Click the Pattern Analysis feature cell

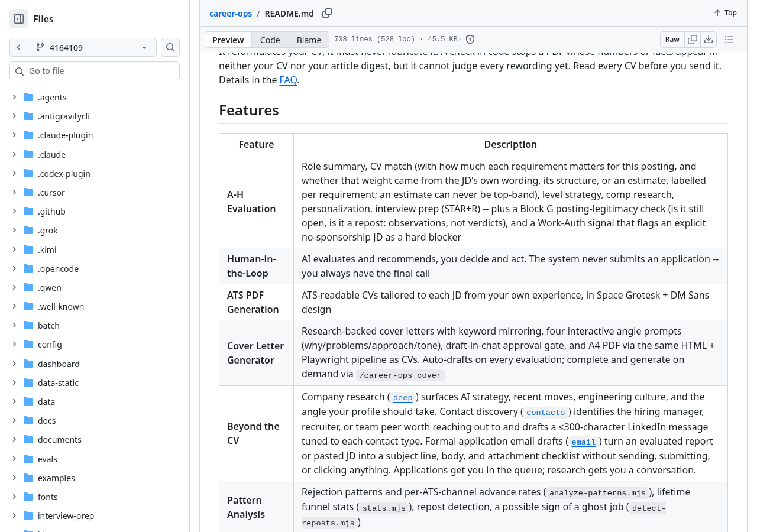point(256,507)
